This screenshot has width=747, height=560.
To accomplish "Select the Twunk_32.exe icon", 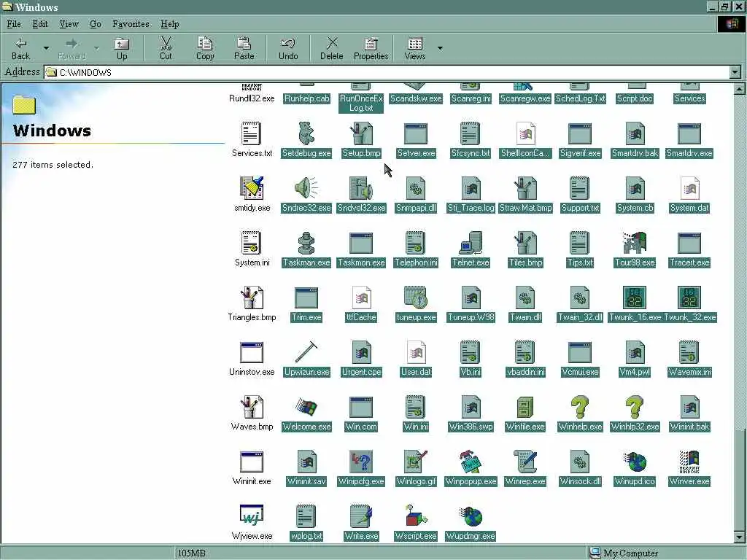I will point(689,297).
